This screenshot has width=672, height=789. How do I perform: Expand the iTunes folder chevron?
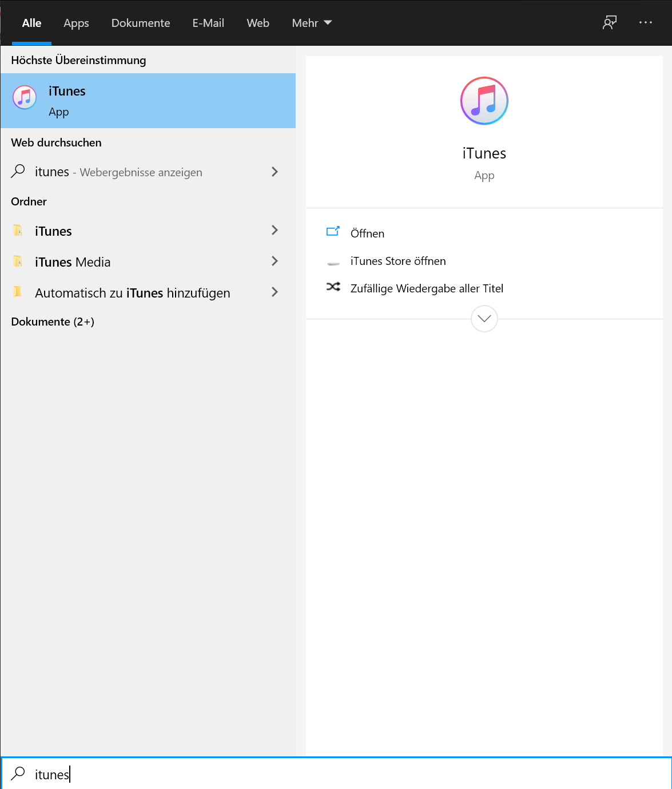275,230
